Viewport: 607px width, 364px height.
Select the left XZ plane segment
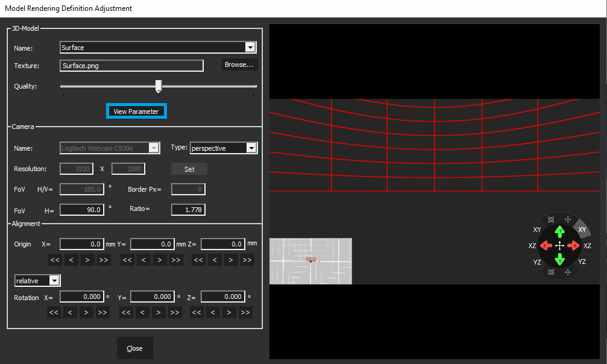tap(532, 246)
